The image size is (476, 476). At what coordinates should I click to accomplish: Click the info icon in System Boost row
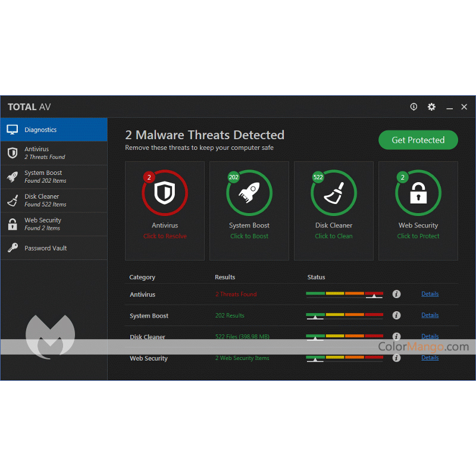point(396,315)
